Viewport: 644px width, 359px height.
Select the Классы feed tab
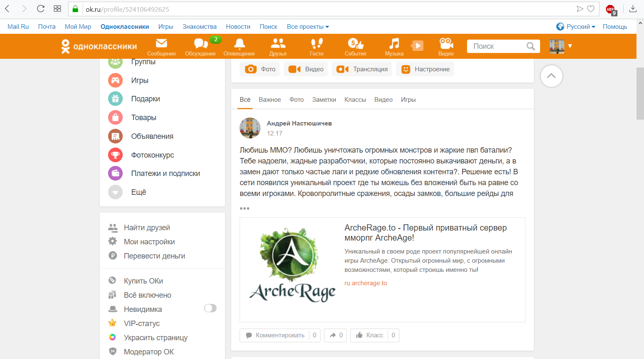tap(355, 100)
